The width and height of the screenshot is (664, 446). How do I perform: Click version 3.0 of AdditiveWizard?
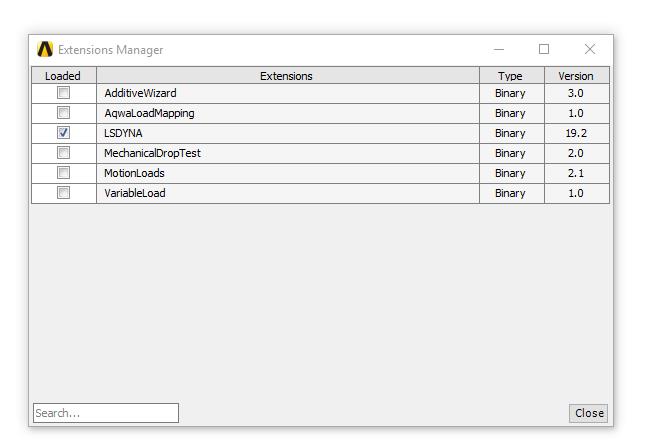pyautogui.click(x=575, y=93)
